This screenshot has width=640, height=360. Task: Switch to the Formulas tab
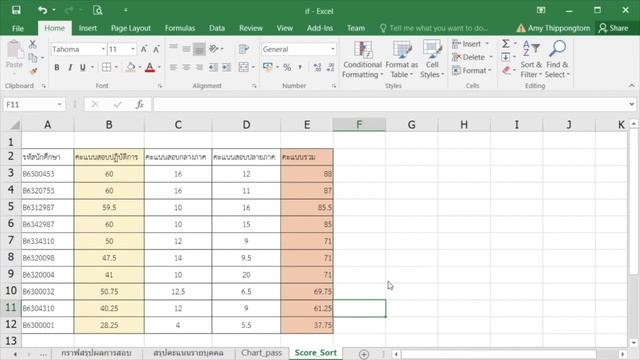[180, 28]
